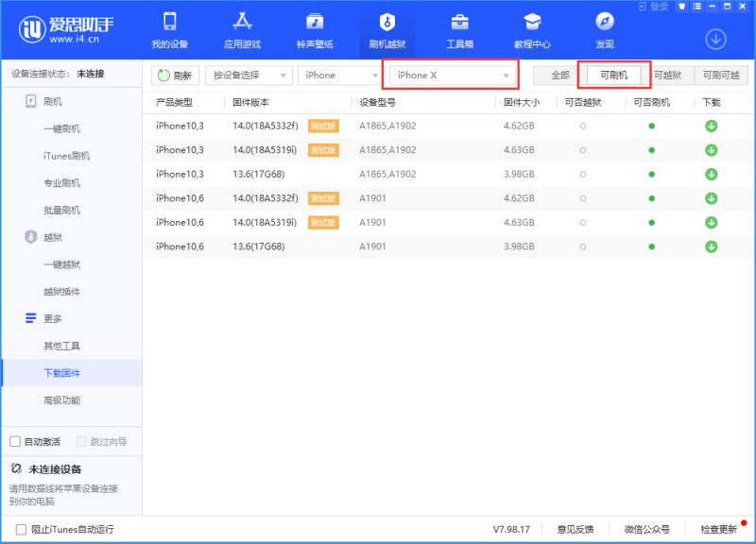
Task: Click the 爱思助手 i4 logo
Action: [66, 29]
